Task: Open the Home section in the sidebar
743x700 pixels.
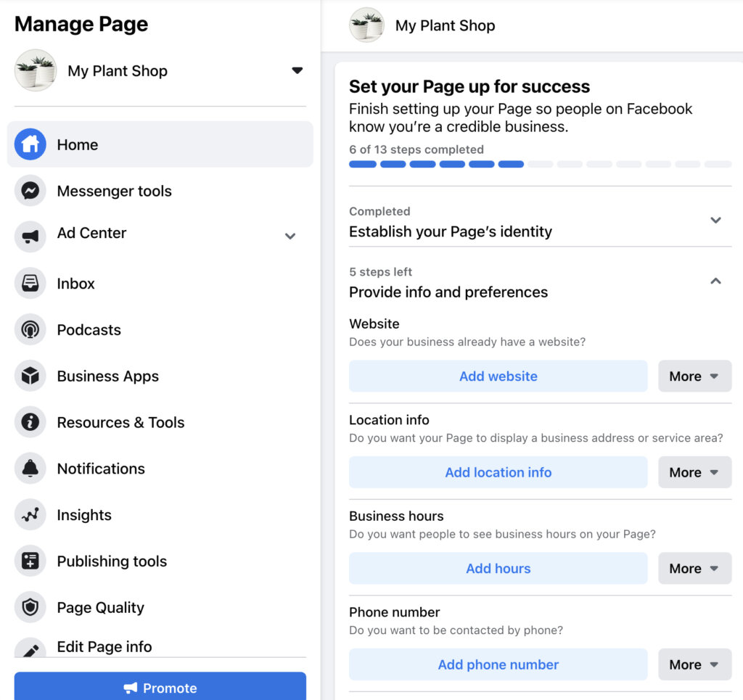Action: (x=30, y=144)
